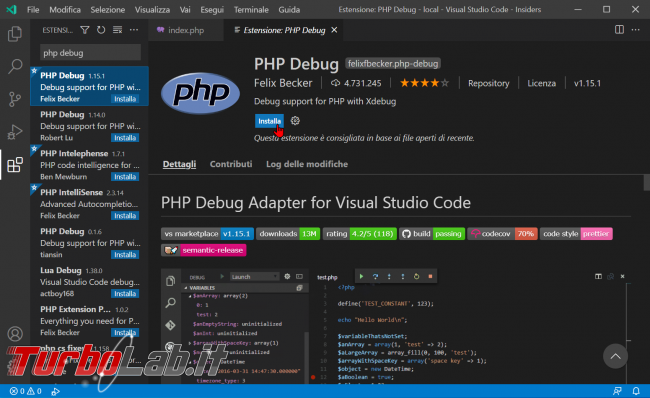The width and height of the screenshot is (650, 398).
Task: Install PHP IntelliSense from the list
Action: click(x=125, y=216)
